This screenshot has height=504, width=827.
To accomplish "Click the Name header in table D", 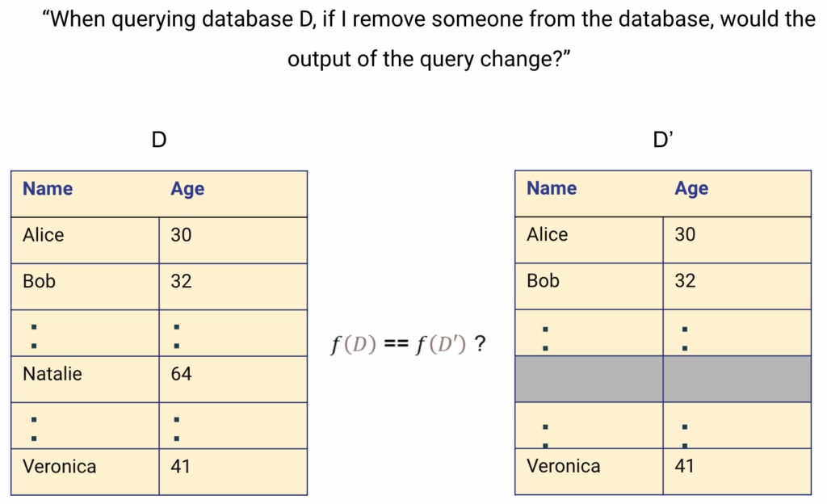I will click(48, 189).
